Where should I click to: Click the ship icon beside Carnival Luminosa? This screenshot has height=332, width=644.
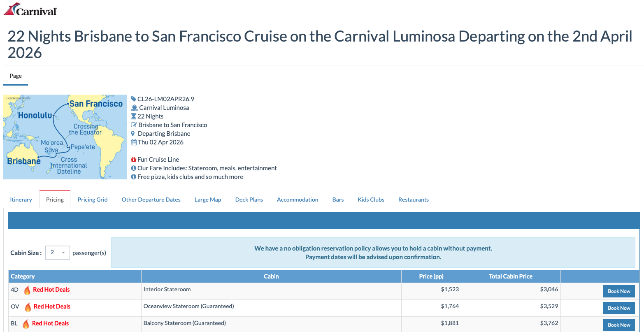(134, 108)
